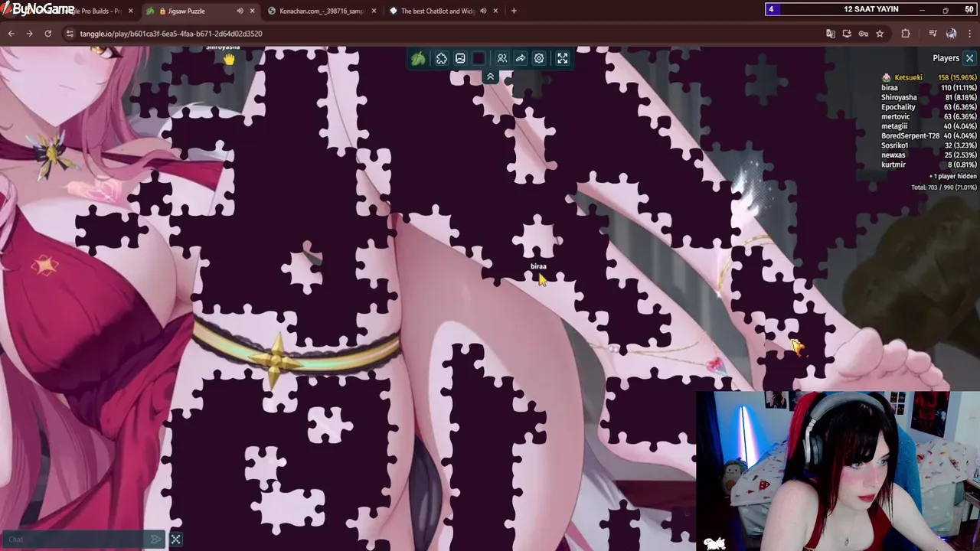
Task: Close the Players panel
Action: point(969,58)
